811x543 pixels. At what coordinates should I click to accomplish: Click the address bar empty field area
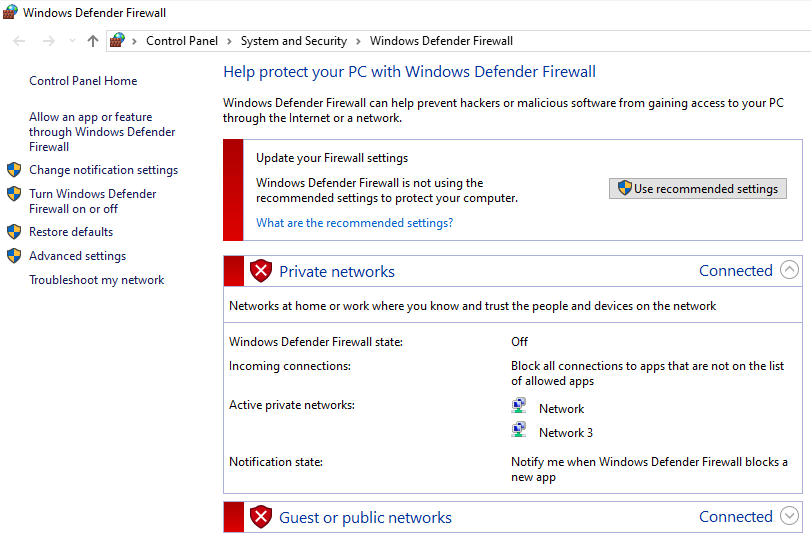[662, 41]
